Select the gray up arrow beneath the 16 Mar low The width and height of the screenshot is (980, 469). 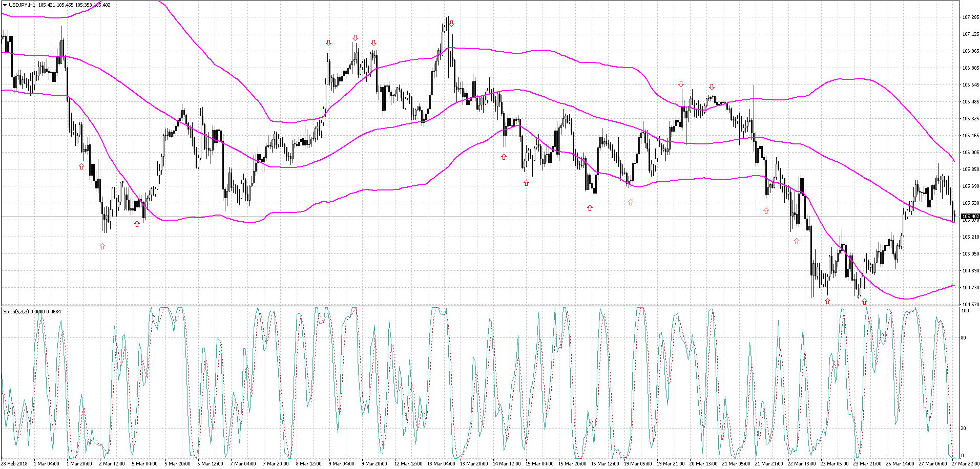(590, 208)
